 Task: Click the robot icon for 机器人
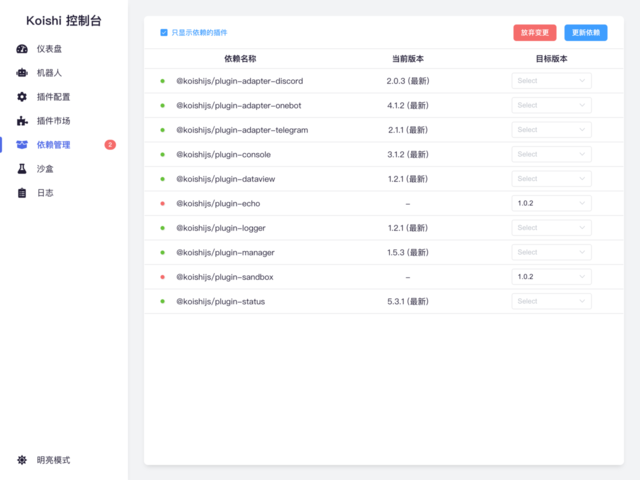tap(22, 73)
